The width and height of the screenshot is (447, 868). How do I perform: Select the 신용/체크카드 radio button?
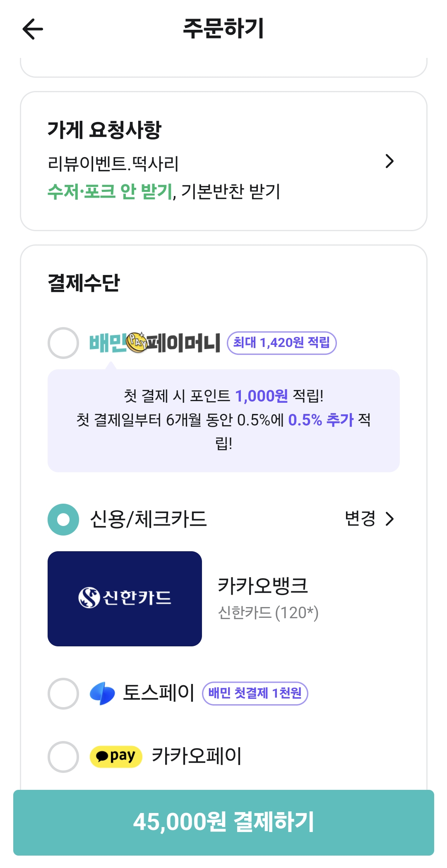63,519
